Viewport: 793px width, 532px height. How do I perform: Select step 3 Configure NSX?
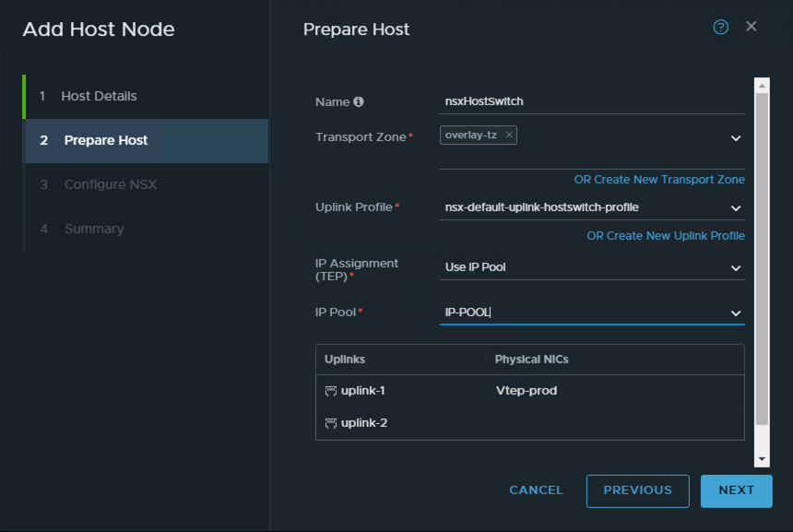click(147, 184)
